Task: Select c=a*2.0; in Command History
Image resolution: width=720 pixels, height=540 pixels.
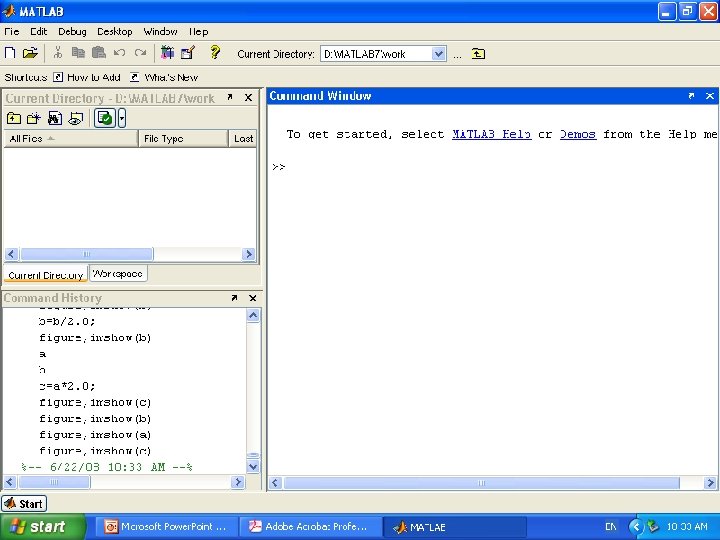Action: [67, 386]
